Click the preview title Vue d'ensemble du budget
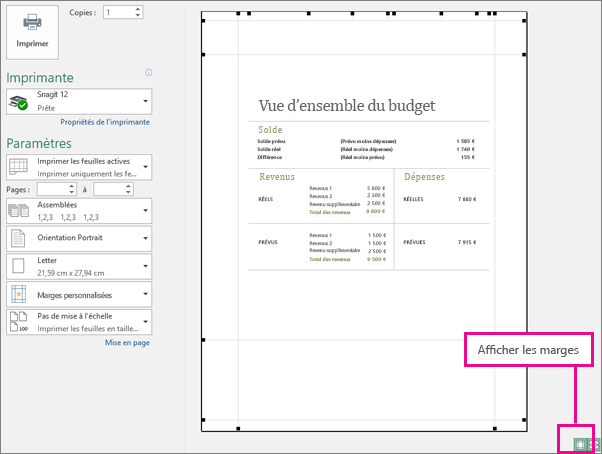 tap(347, 106)
